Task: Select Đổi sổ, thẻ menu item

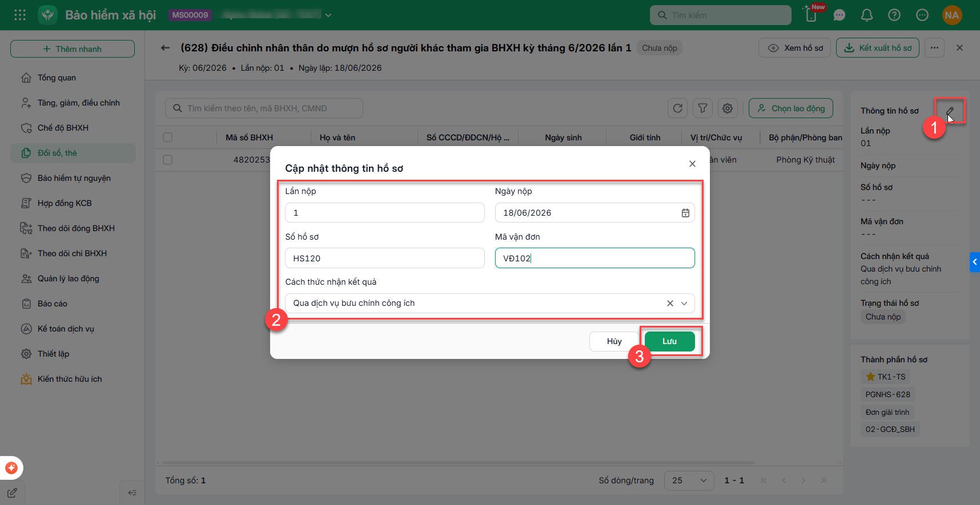Action: (73, 153)
